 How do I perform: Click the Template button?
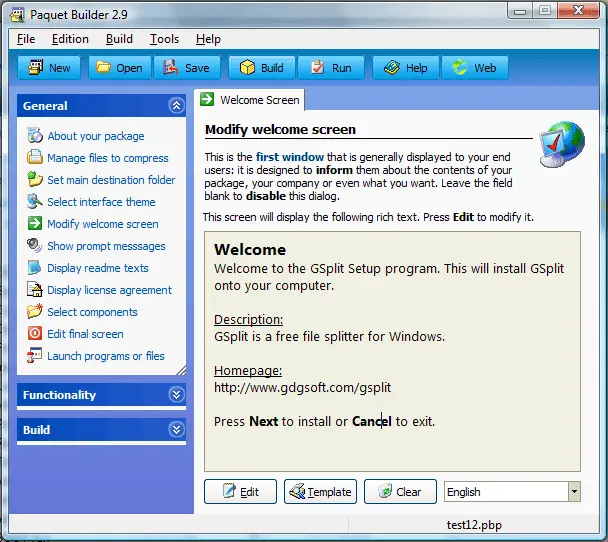pyautogui.click(x=320, y=492)
